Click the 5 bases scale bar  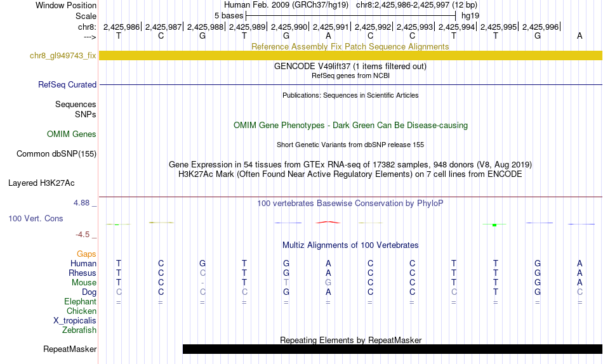[x=351, y=16]
